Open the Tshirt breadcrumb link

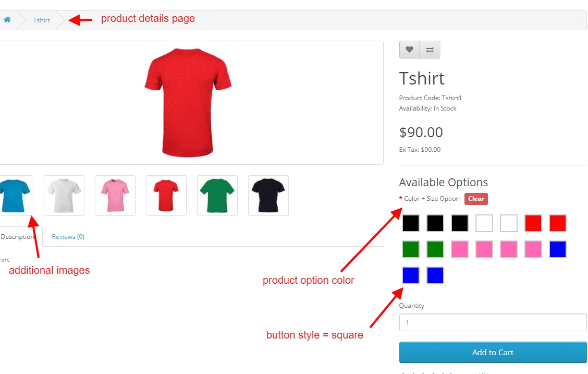[x=42, y=20]
